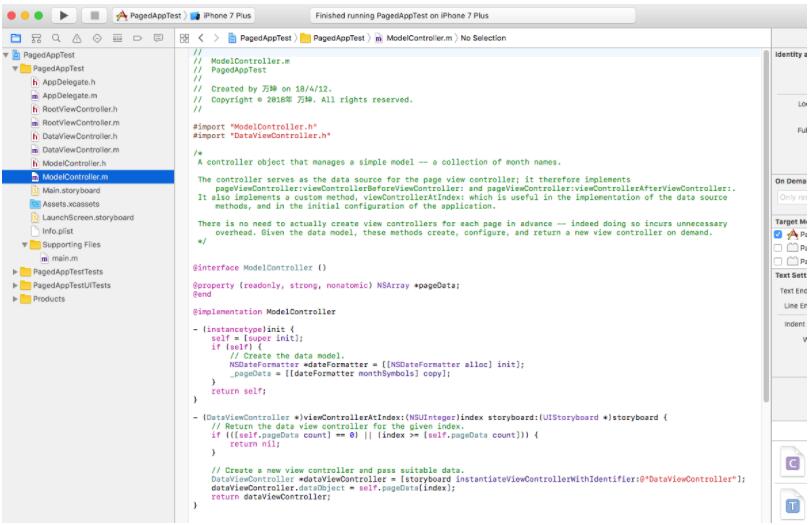Stop the running app
The height and width of the screenshot is (525, 811).
[95, 16]
